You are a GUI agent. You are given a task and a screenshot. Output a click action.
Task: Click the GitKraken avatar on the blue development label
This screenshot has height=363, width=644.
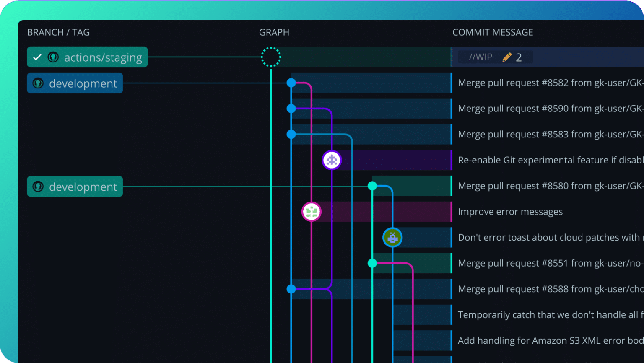38,83
